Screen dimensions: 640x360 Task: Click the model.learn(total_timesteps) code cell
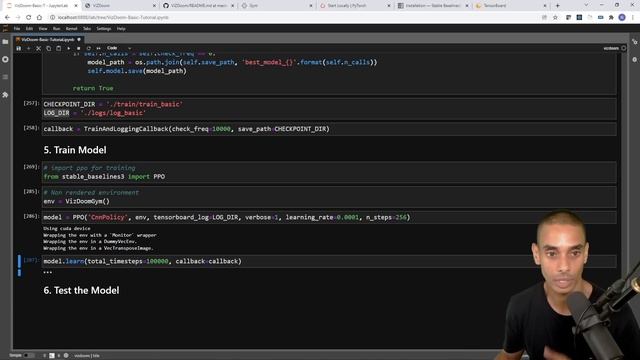329,261
